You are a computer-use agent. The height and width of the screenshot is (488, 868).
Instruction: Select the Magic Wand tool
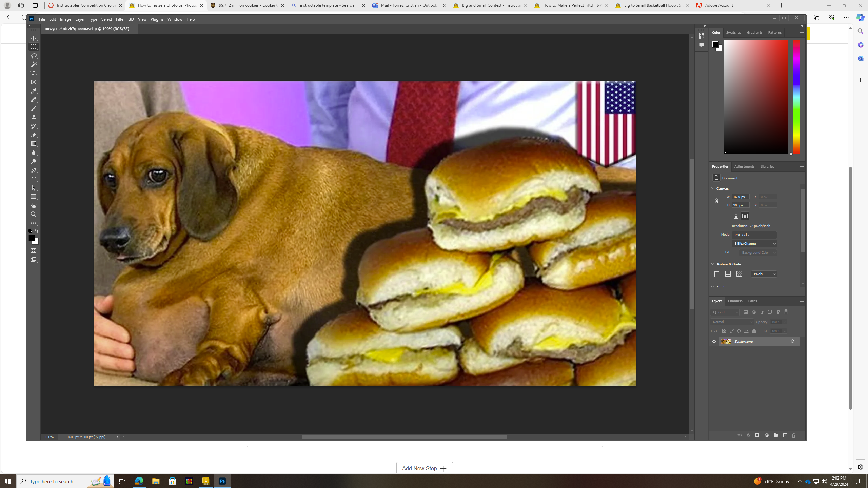(34, 64)
